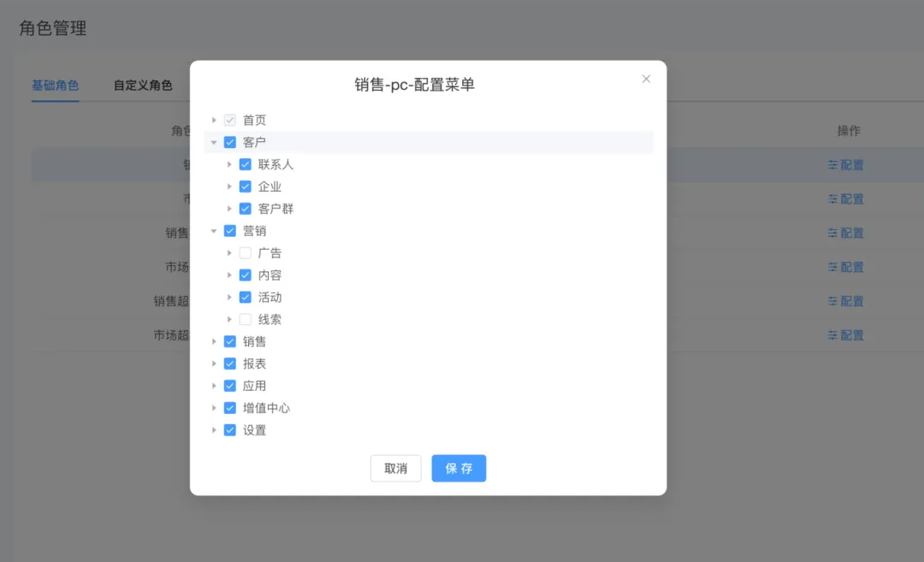Click the 取消 button
Viewport: 924px width, 562px height.
[x=395, y=469]
